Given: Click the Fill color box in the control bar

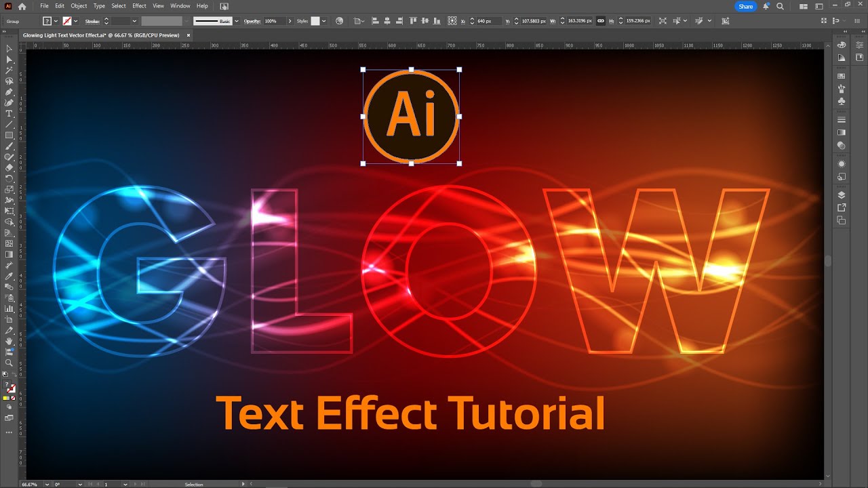Looking at the screenshot, I should (47, 21).
